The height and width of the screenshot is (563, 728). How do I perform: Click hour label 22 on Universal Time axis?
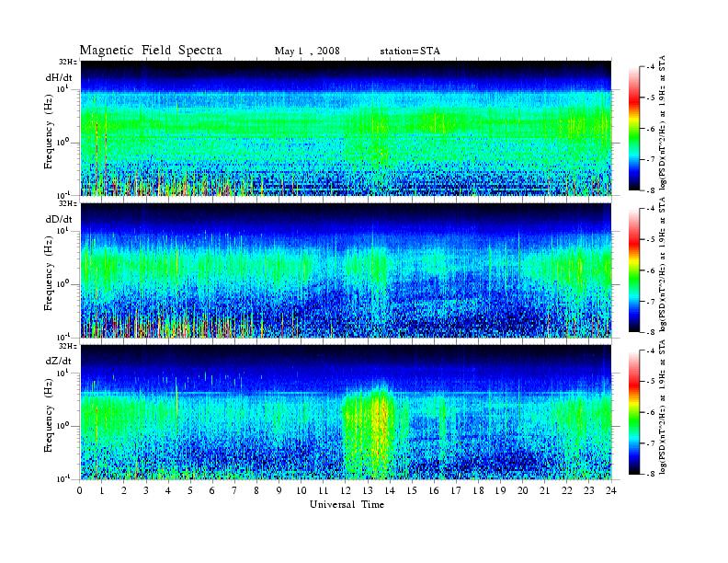point(567,490)
